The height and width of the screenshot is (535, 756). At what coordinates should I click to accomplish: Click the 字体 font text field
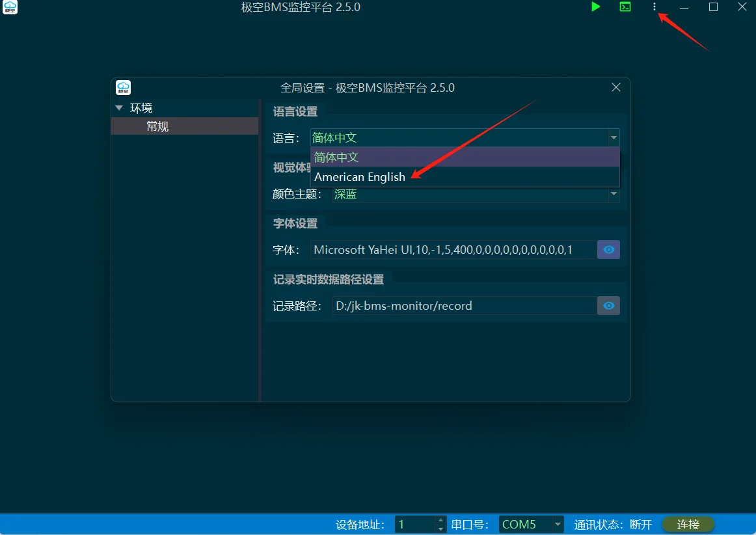tap(453, 249)
